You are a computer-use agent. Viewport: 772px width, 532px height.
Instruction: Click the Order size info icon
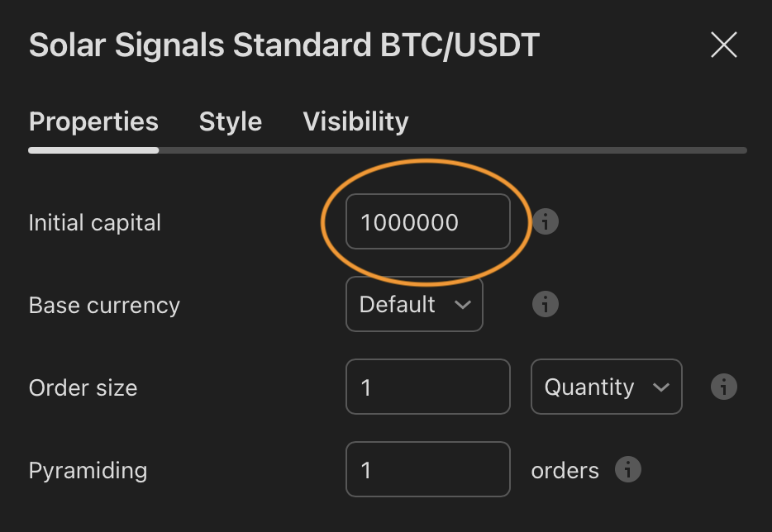point(723,387)
